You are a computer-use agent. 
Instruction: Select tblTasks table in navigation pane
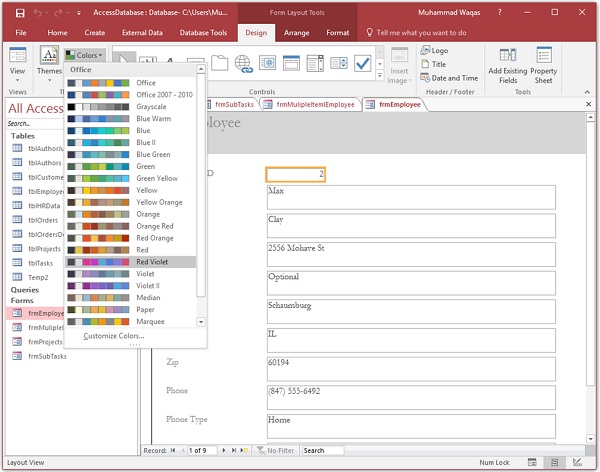[x=40, y=263]
